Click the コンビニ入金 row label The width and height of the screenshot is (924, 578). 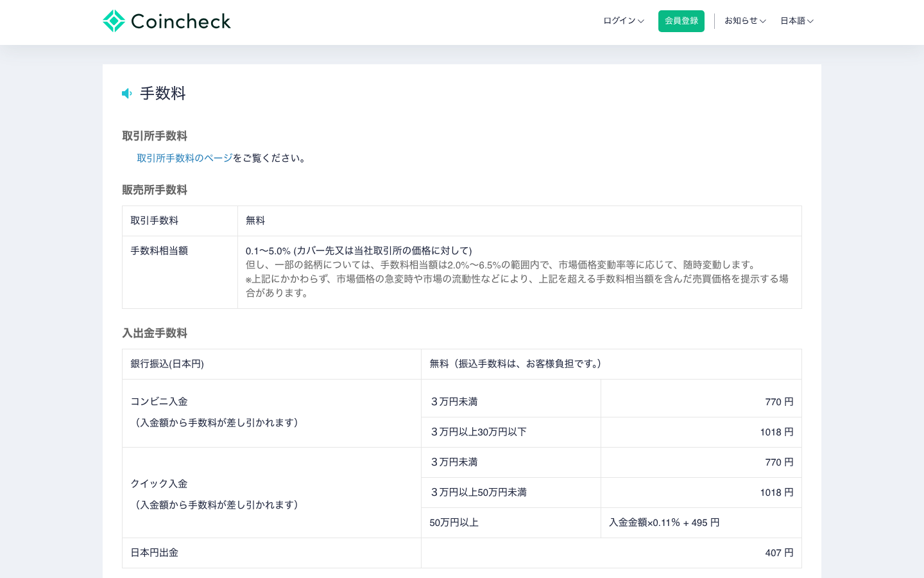pyautogui.click(x=159, y=401)
